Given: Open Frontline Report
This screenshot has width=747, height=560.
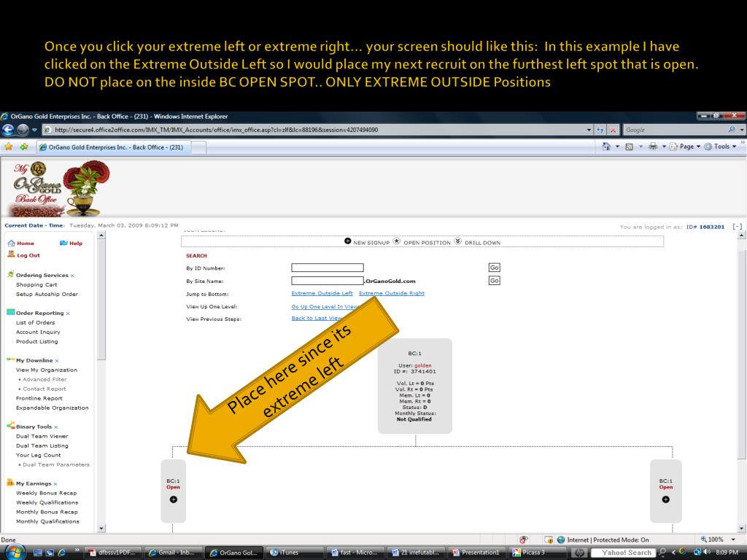Looking at the screenshot, I should [x=39, y=399].
